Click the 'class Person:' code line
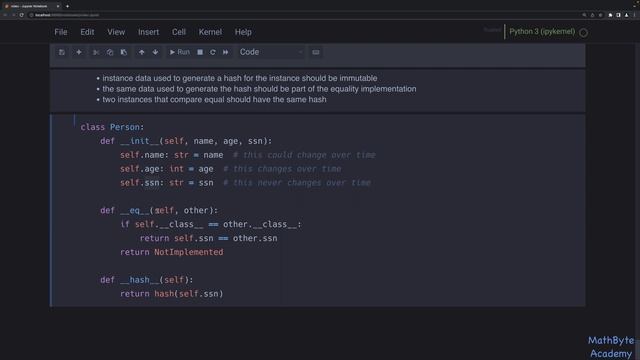 (x=112, y=127)
